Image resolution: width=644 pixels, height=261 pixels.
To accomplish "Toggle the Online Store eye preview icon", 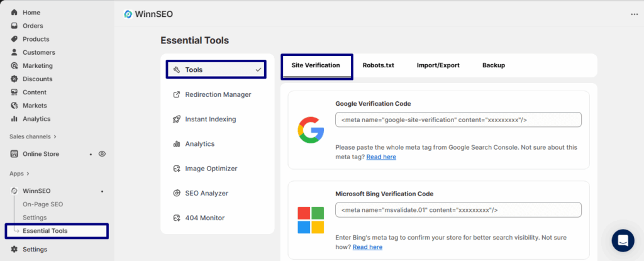I will 103,154.
